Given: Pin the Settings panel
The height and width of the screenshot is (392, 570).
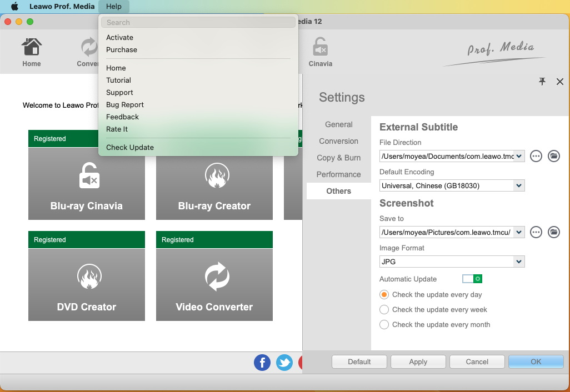Looking at the screenshot, I should [x=542, y=82].
